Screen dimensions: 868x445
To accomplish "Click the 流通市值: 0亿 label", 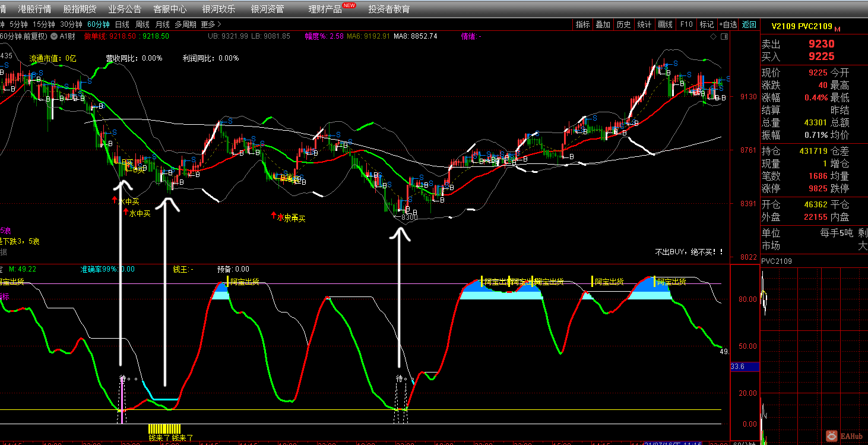I will point(53,58).
